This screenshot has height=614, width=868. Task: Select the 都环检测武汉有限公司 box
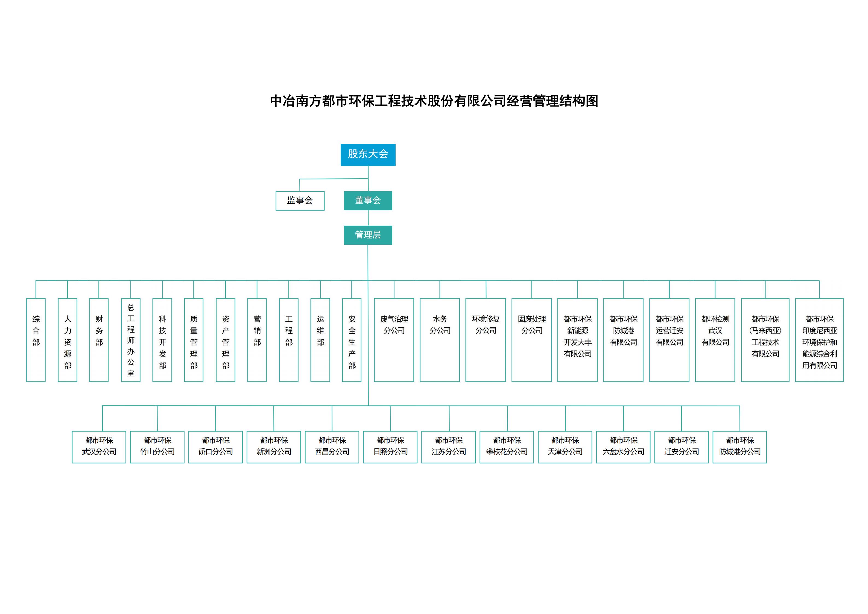(715, 340)
